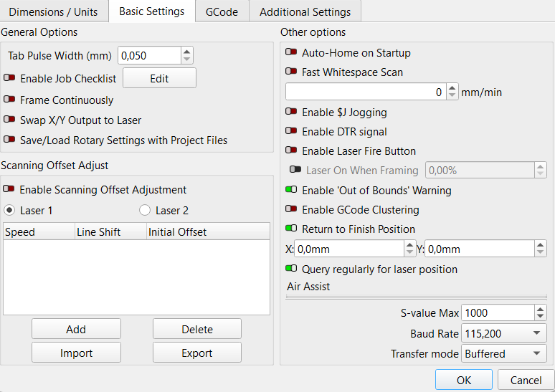
Task: Click the OK button
Action: click(463, 380)
